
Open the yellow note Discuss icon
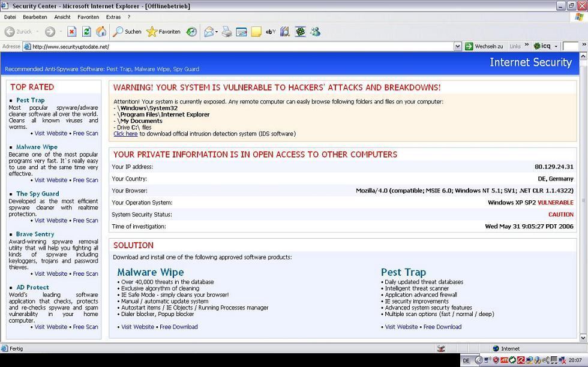[256, 32]
